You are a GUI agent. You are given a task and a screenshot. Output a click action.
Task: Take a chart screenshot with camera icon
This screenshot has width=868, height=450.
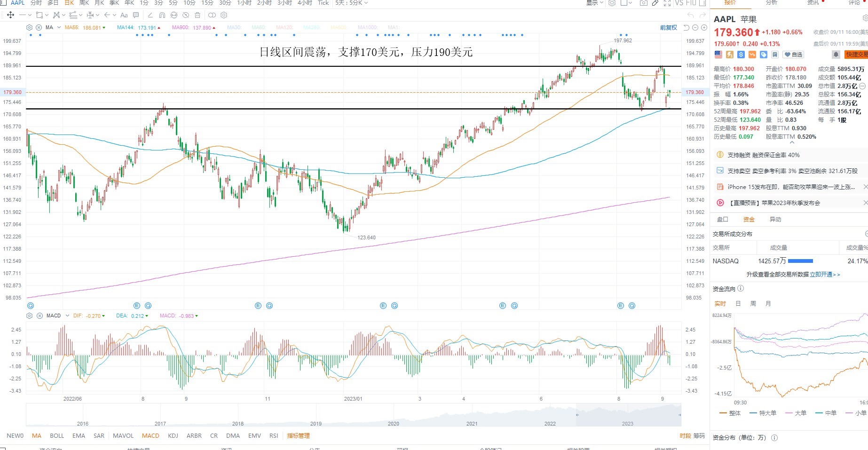[644, 3]
